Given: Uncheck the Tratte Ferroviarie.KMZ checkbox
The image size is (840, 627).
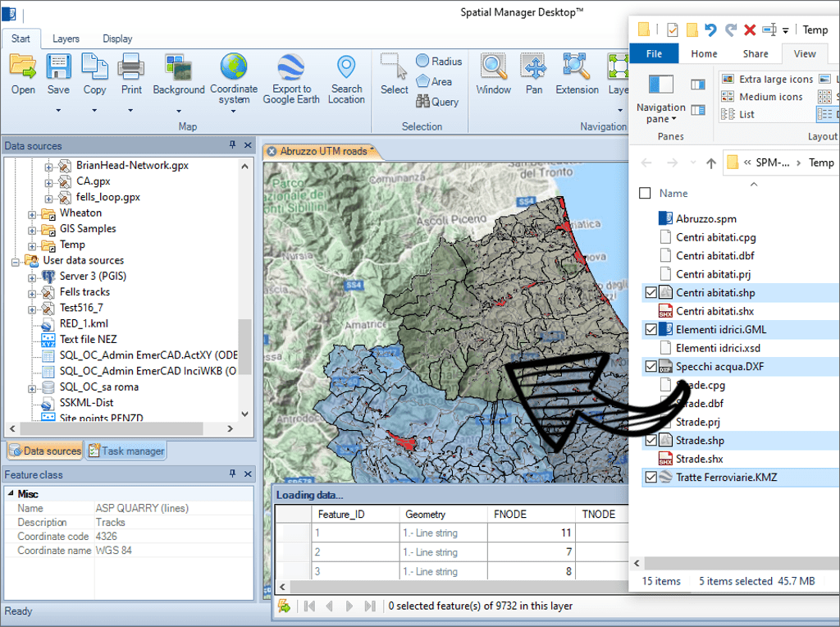Looking at the screenshot, I should click(x=651, y=477).
